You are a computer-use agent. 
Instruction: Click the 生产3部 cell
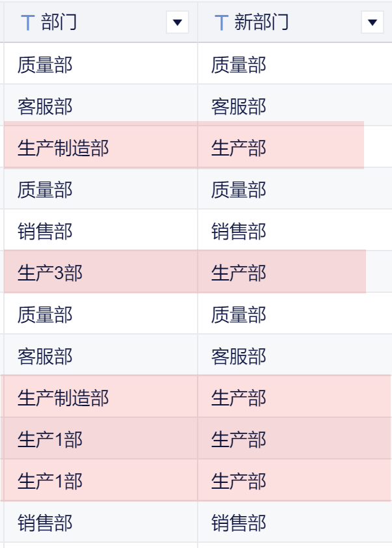(50, 273)
